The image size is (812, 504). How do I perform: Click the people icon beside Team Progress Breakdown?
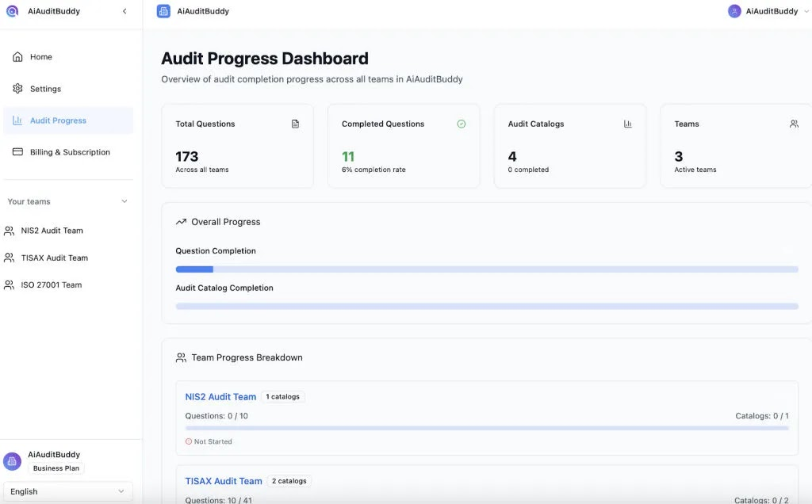[181, 357]
